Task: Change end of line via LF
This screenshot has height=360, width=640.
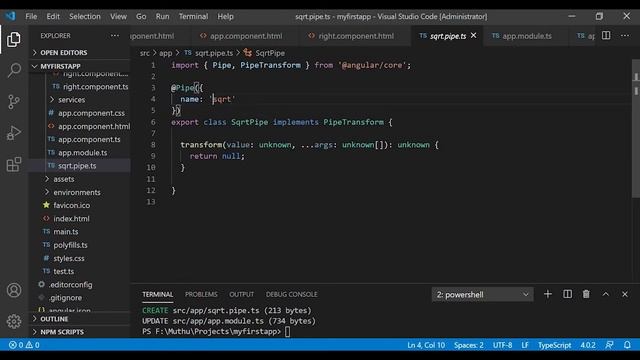Action: pyautogui.click(x=525, y=345)
